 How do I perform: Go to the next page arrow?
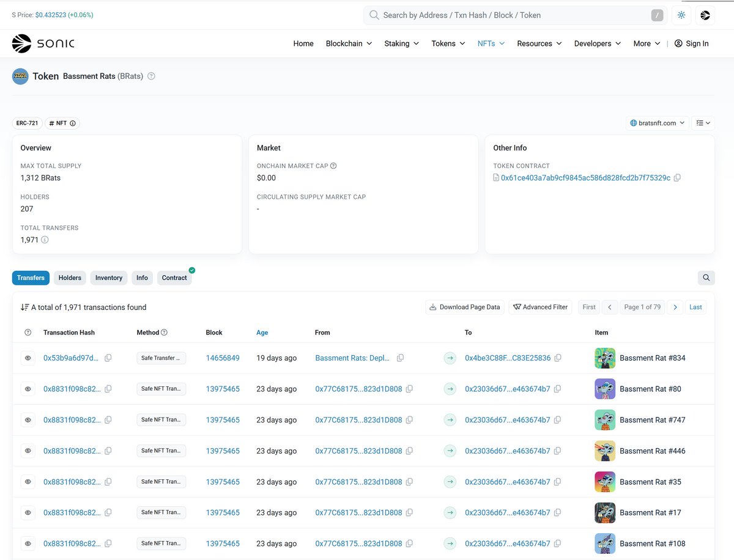pos(675,307)
